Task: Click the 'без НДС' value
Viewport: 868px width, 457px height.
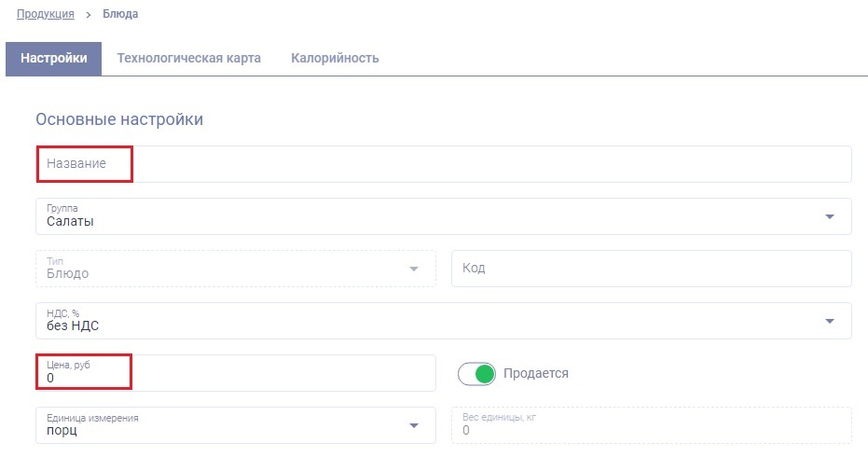Action: (73, 326)
